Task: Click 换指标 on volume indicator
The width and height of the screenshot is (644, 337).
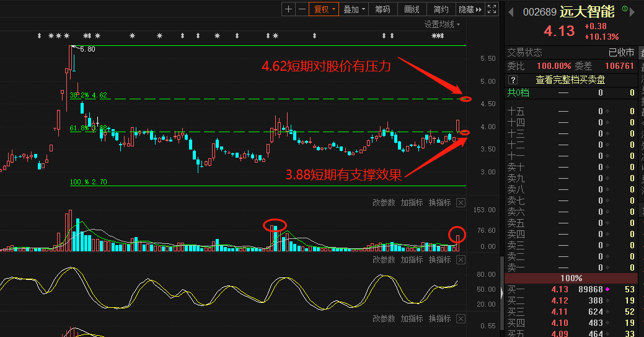Action: pos(440,202)
